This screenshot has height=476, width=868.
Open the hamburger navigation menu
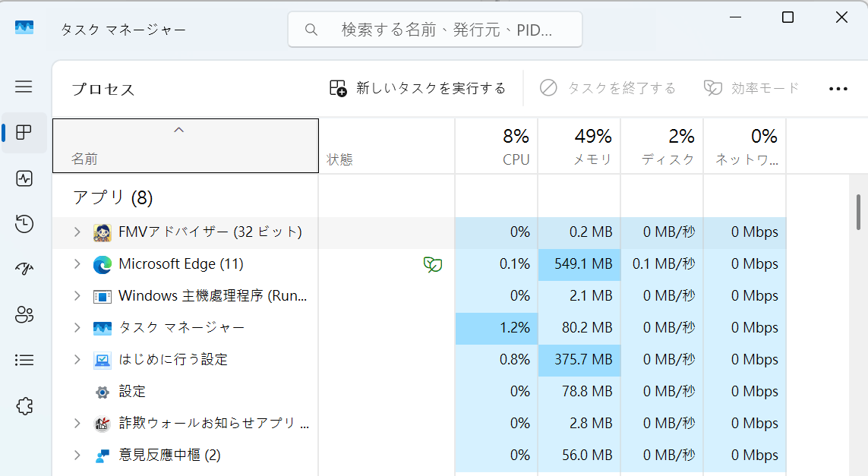coord(24,87)
